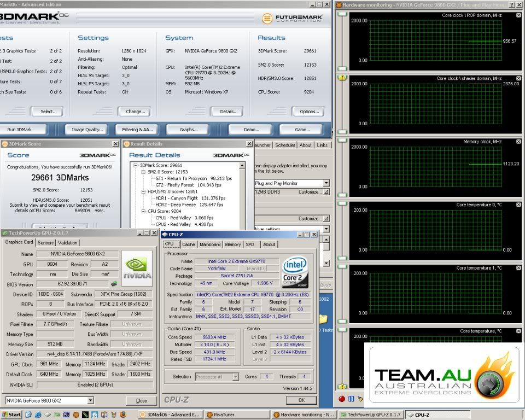Image resolution: width=525 pixels, height=420 pixels.
Task: Switch to the Sensors tab in GPU-Z
Action: coord(45,242)
